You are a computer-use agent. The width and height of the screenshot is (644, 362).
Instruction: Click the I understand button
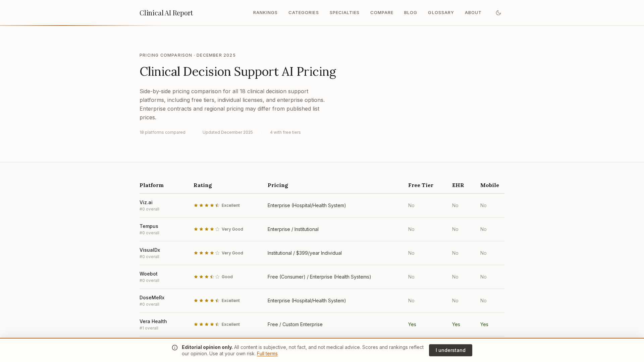pyautogui.click(x=450, y=350)
